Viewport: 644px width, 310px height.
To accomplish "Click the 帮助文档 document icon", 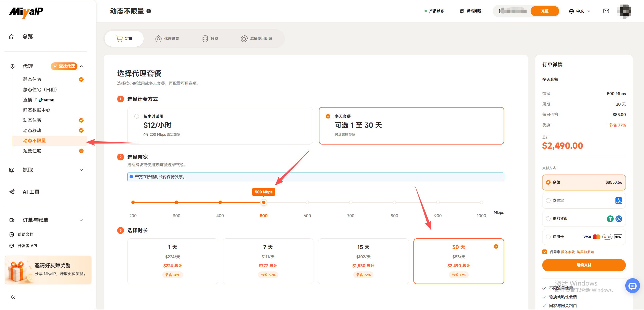I will 12,234.
